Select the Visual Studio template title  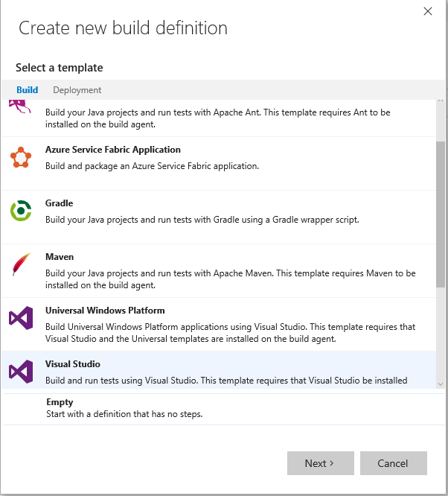(73, 364)
